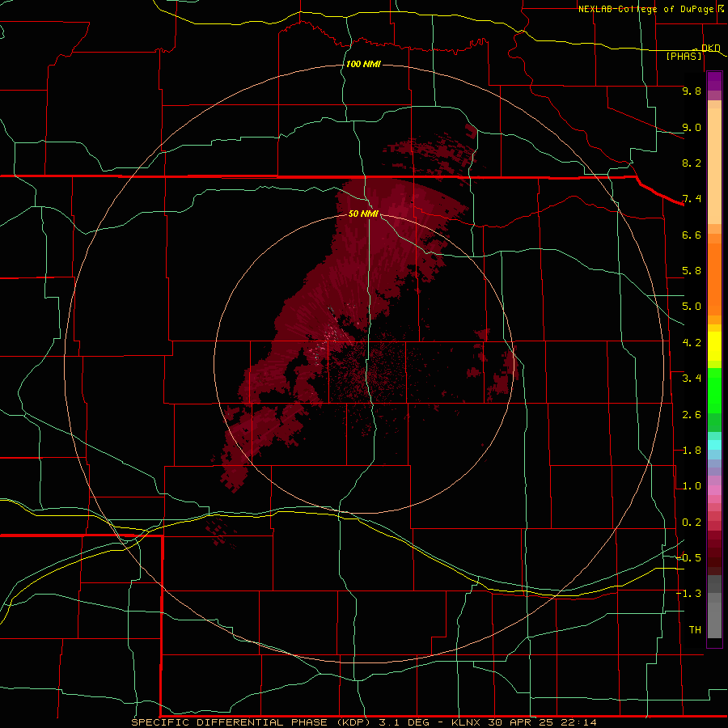Click the 50 NMI range ring label

point(363,214)
